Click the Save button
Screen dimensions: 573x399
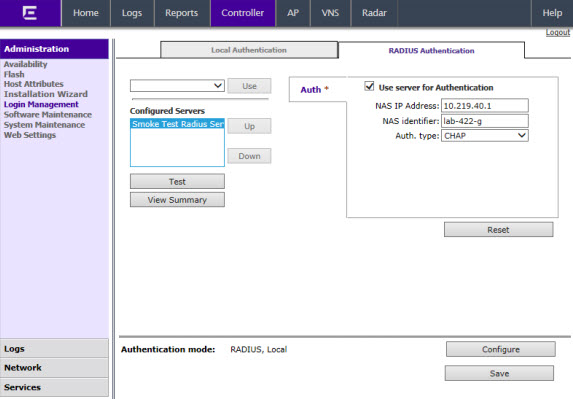click(x=499, y=373)
